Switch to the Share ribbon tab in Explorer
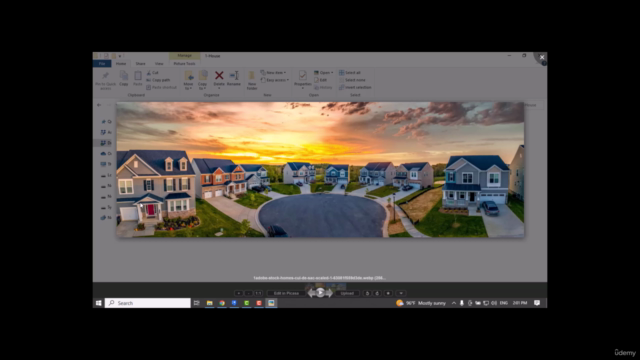The image size is (640, 360). click(140, 64)
